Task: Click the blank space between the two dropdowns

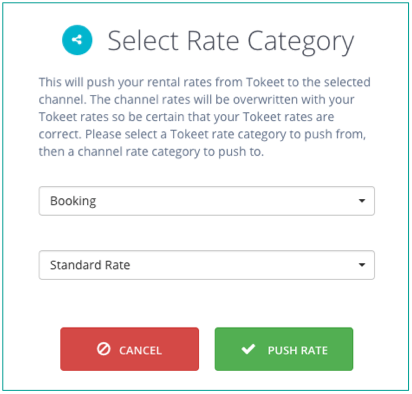Action: [x=207, y=233]
